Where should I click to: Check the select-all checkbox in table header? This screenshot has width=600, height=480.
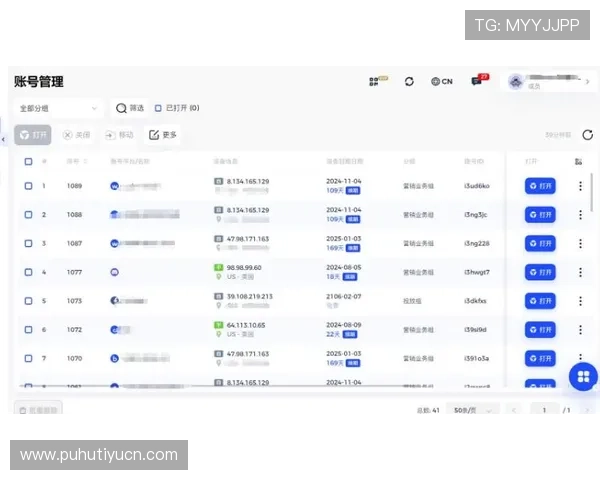tap(28, 161)
